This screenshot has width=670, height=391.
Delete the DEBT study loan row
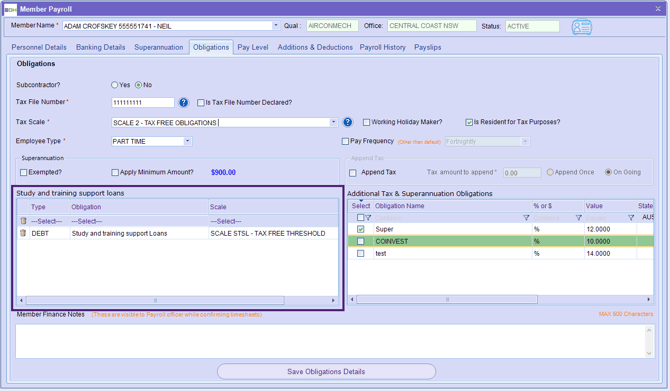pyautogui.click(x=23, y=233)
